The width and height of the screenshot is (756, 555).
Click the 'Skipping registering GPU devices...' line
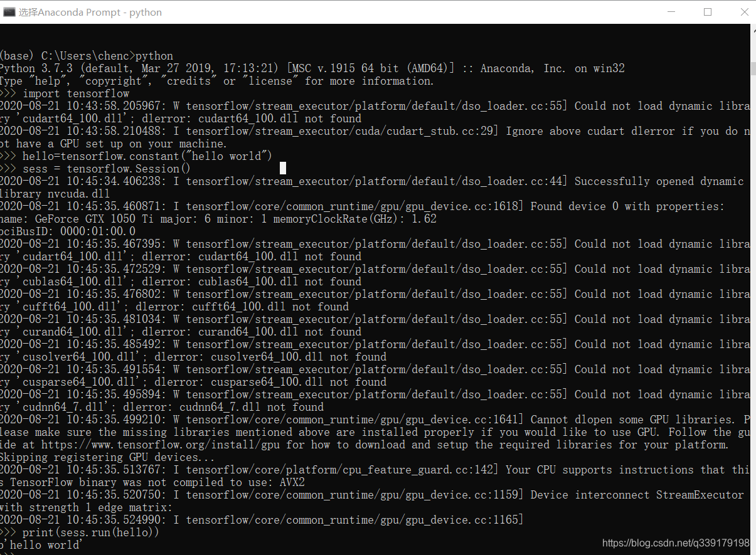pos(107,457)
